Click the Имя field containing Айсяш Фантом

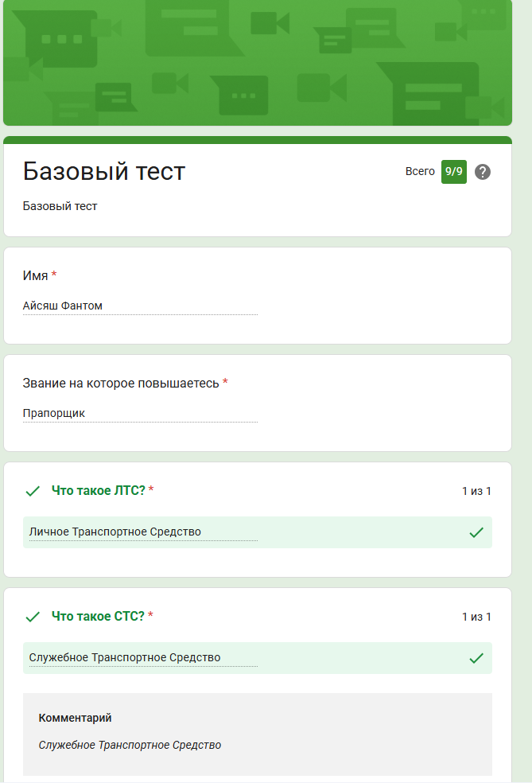click(140, 306)
